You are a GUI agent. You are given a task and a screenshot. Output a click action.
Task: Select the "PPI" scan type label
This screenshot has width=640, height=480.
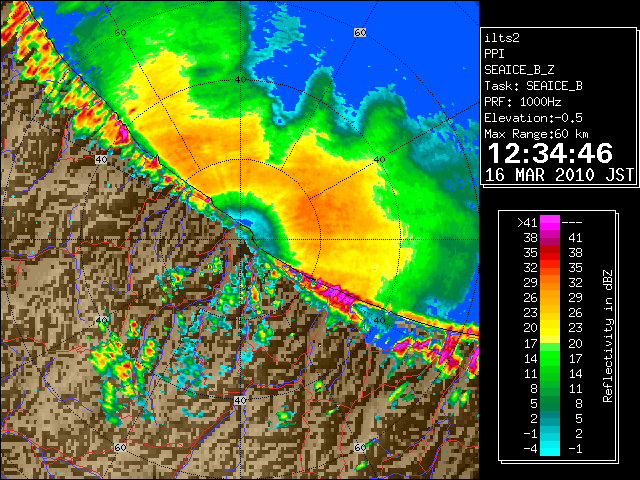[494, 54]
